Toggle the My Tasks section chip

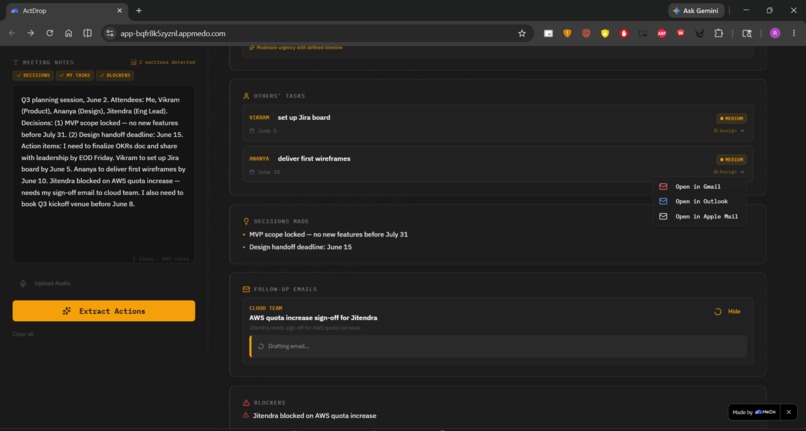(75, 75)
